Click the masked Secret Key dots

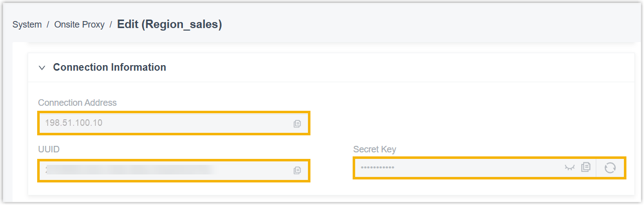(378, 167)
